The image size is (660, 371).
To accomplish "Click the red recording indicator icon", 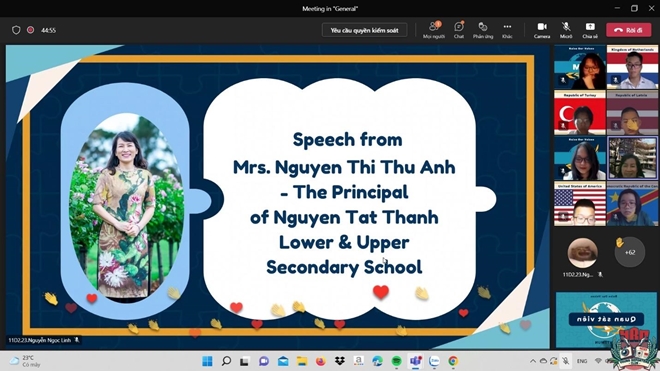I will (x=30, y=30).
